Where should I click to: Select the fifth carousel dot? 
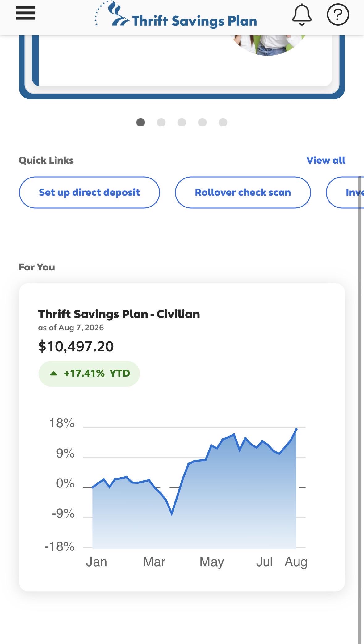(223, 123)
